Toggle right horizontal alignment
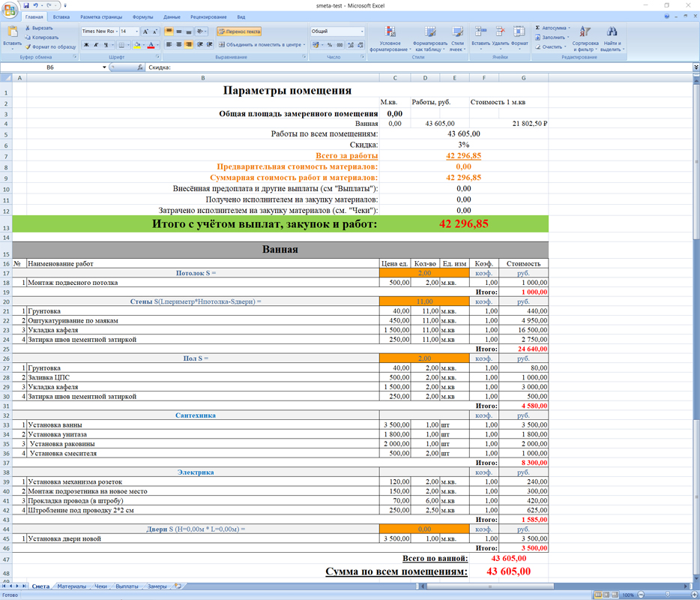 pyautogui.click(x=188, y=45)
